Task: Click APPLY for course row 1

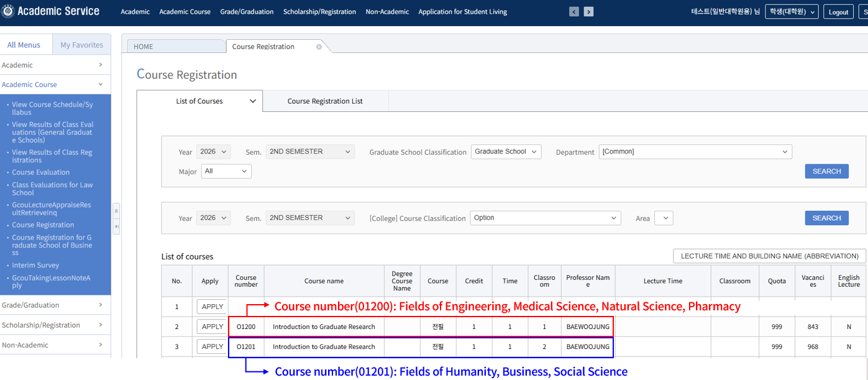Action: (x=212, y=307)
